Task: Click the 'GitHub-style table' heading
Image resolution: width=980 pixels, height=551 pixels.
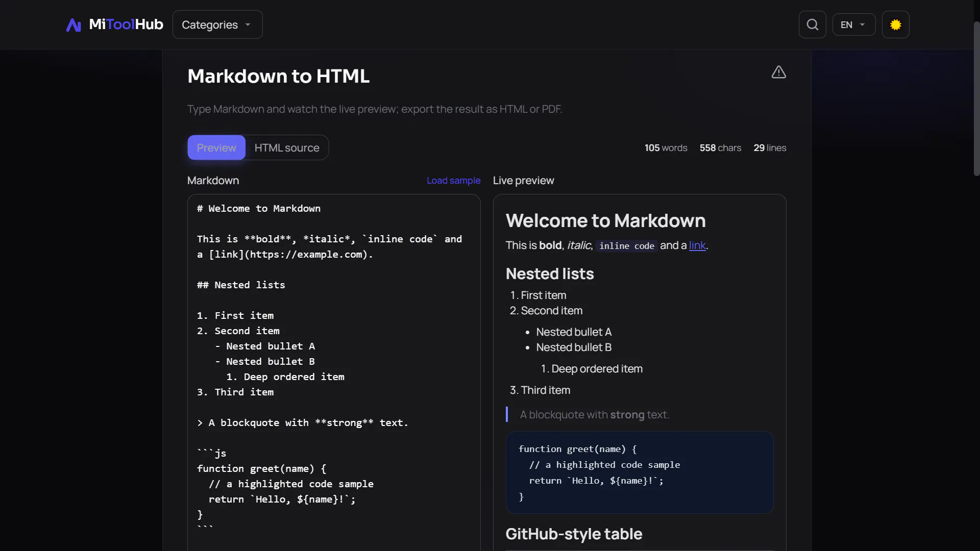Action: pos(574,534)
